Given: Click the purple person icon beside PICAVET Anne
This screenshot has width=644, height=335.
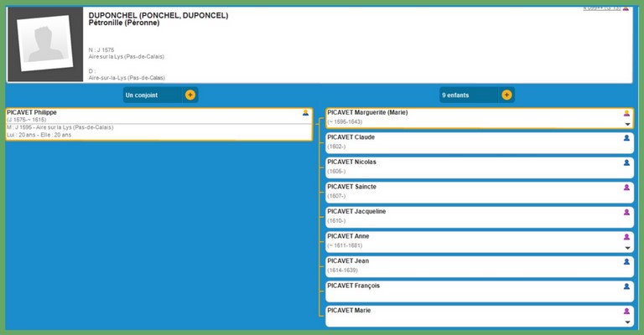Looking at the screenshot, I should coord(626,237).
